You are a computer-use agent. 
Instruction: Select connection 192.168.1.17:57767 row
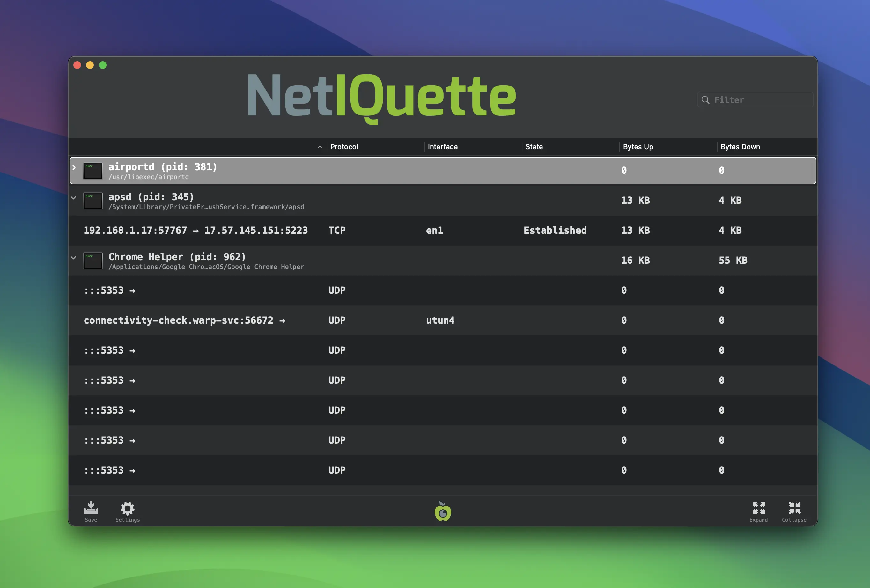pyautogui.click(x=442, y=231)
